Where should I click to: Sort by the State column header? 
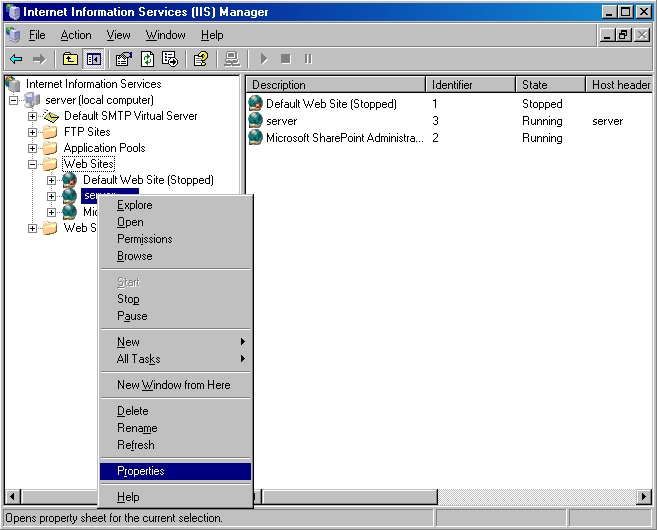(x=550, y=85)
